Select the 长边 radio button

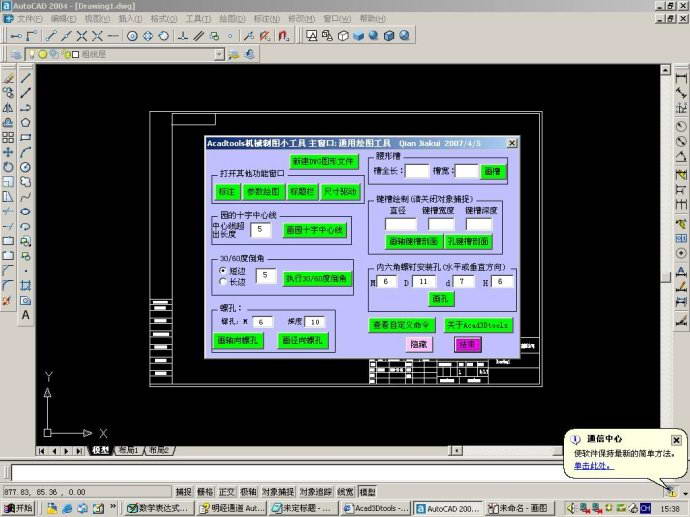[x=223, y=282]
